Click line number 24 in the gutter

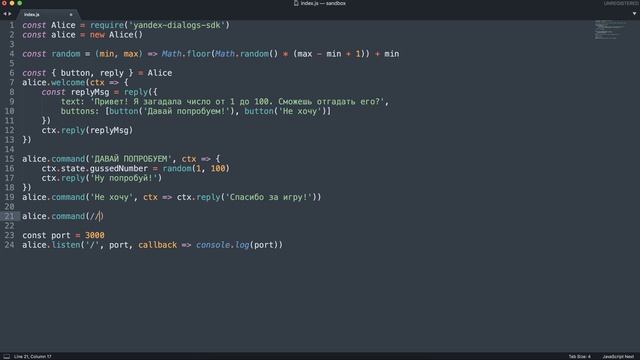[x=9, y=245]
